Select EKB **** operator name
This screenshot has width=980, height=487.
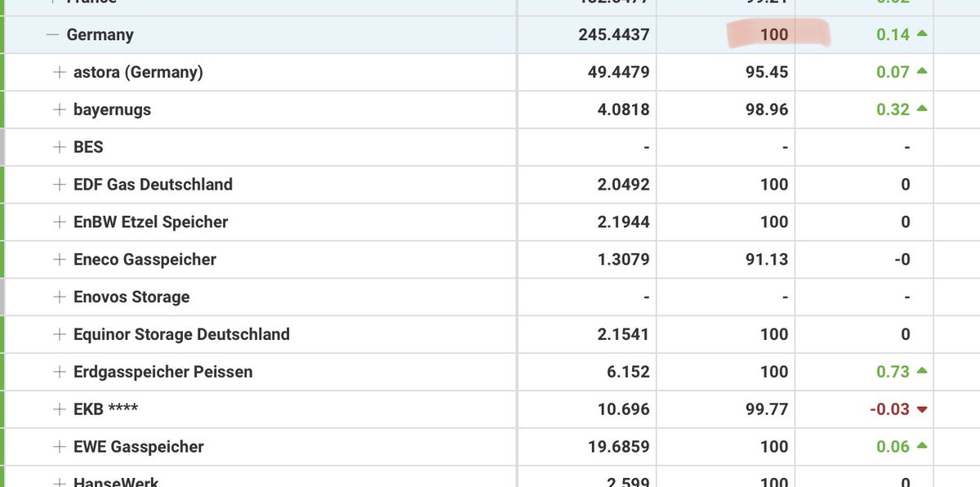click(104, 409)
